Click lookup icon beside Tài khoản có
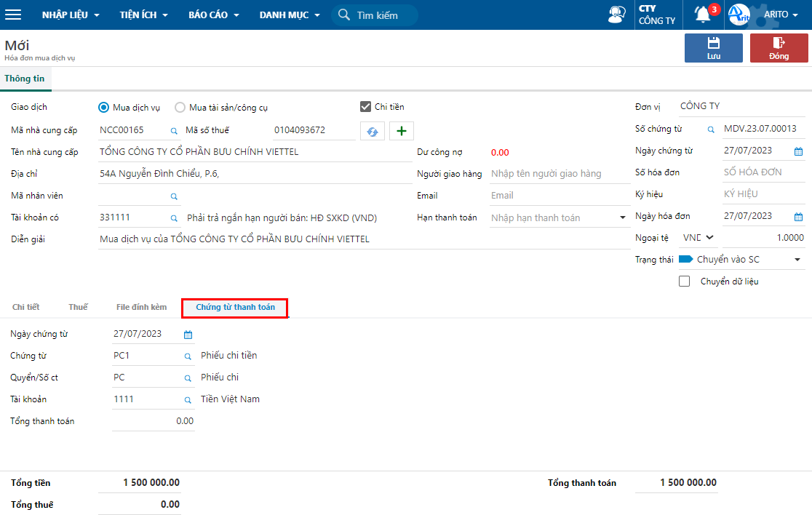This screenshot has height=515, width=812. (x=174, y=218)
